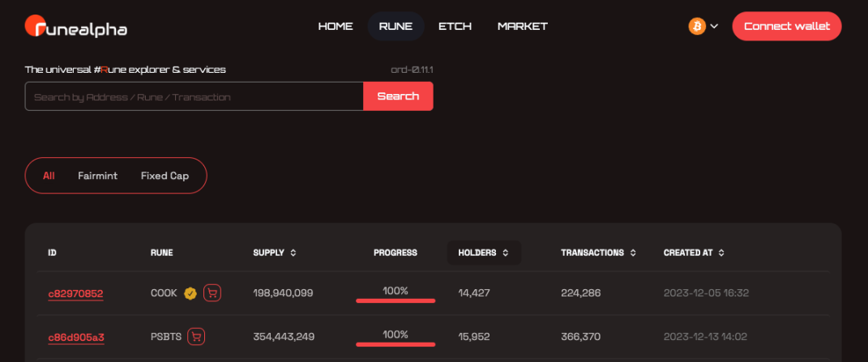Go to the ETCH page
This screenshot has width=868, height=362.
coord(455,26)
